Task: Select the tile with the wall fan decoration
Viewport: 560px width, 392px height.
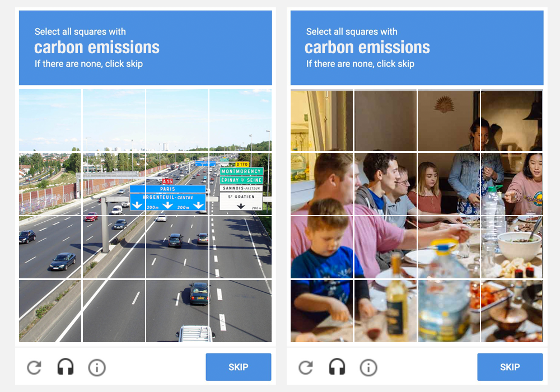Action: 449,120
